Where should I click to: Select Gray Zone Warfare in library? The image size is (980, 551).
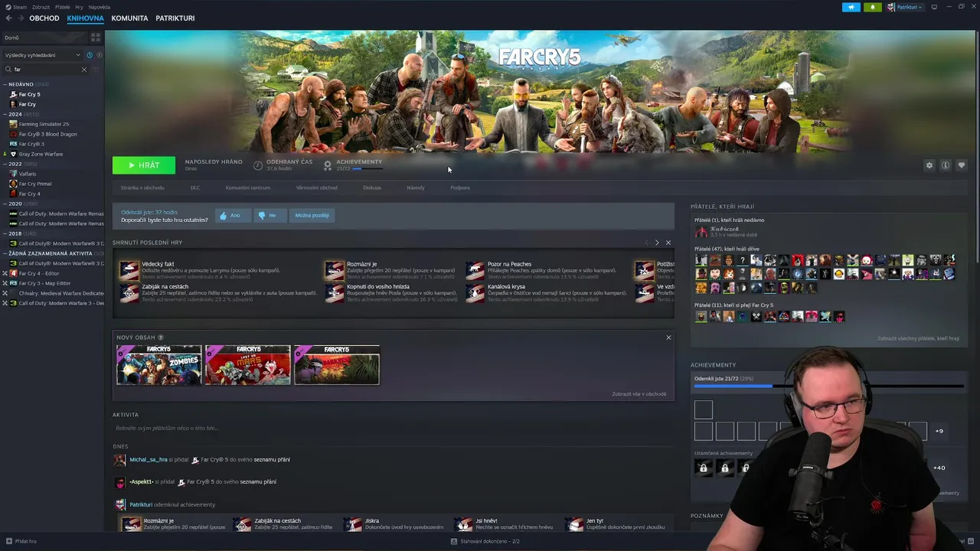click(x=41, y=154)
